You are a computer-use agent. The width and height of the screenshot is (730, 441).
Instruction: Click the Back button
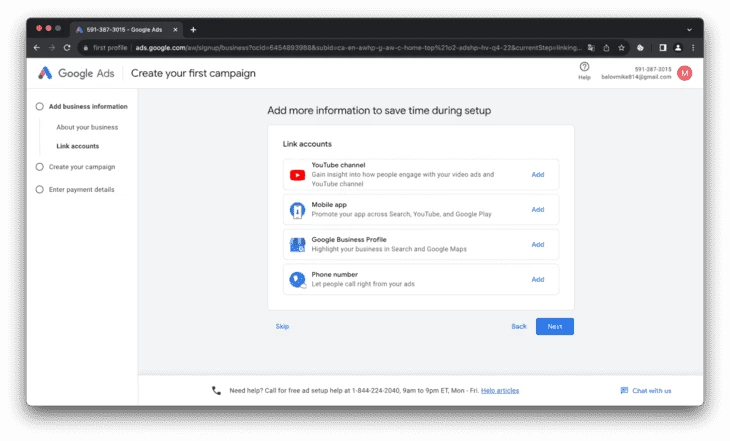[519, 326]
